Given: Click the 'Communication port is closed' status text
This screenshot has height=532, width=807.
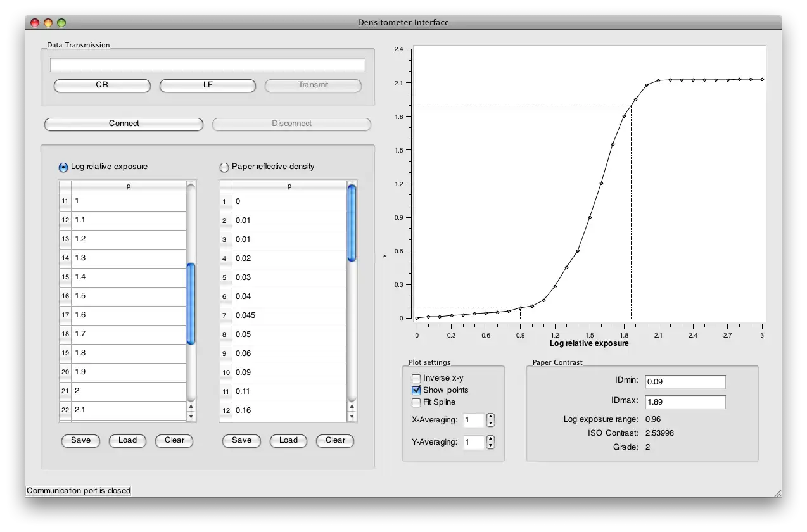Looking at the screenshot, I should (x=79, y=491).
